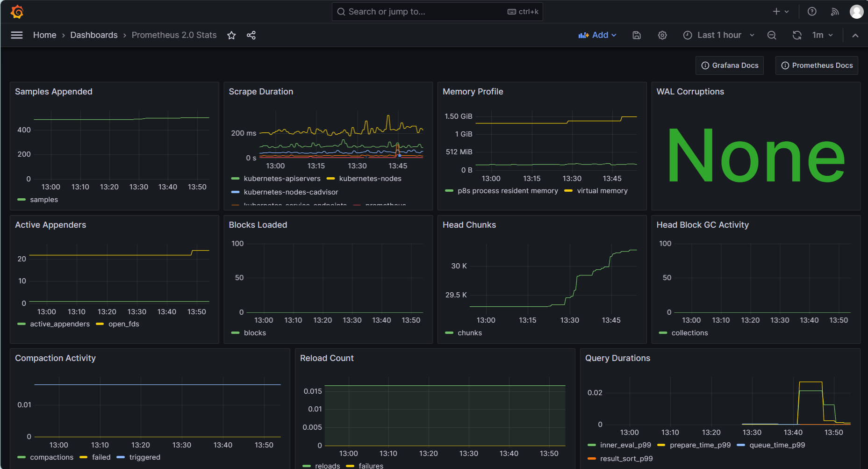Refresh the dashboard now
Image resolution: width=868 pixels, height=469 pixels.
(797, 35)
